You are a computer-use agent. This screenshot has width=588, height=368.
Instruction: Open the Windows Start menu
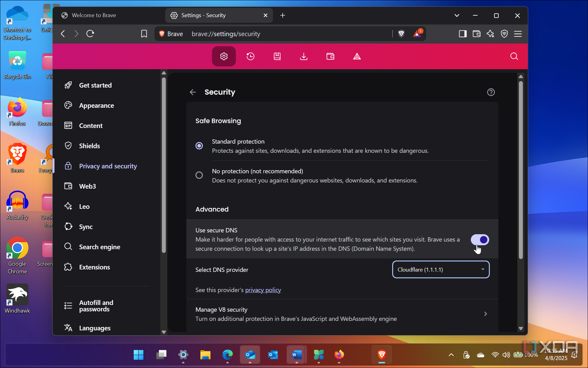(139, 355)
